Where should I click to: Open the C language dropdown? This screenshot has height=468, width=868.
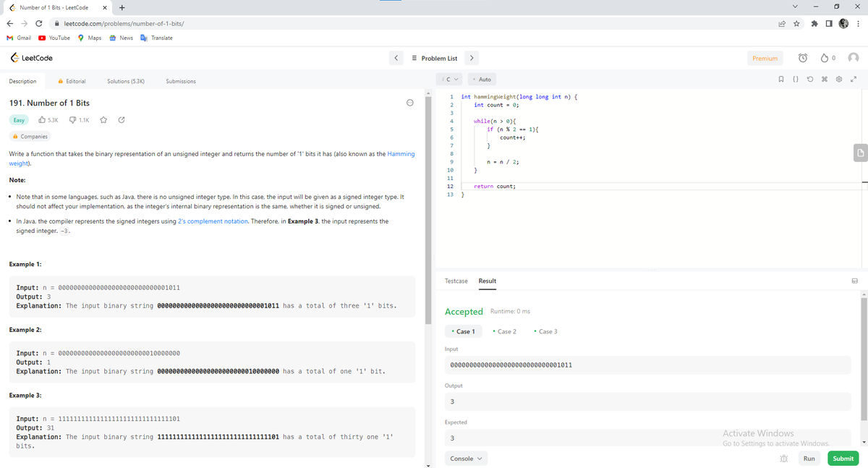(x=450, y=80)
